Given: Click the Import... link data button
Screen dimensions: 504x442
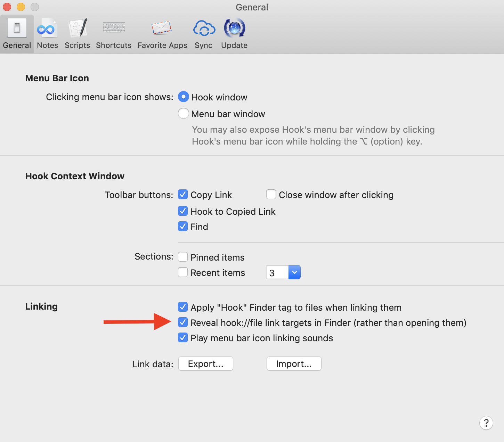Looking at the screenshot, I should point(294,364).
